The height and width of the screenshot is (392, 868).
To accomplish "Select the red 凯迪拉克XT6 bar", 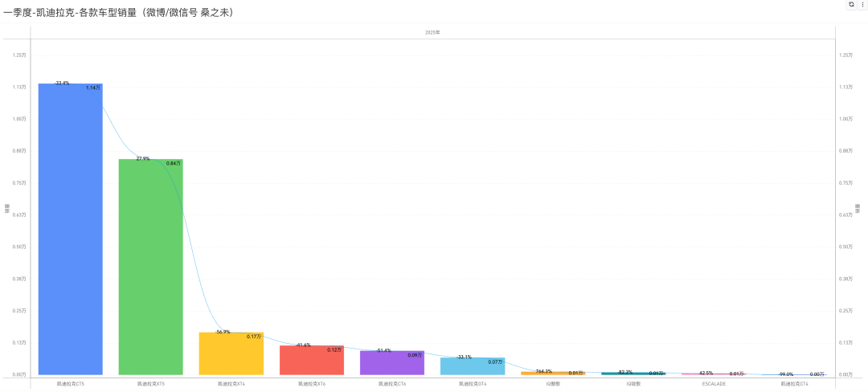I will pos(312,360).
